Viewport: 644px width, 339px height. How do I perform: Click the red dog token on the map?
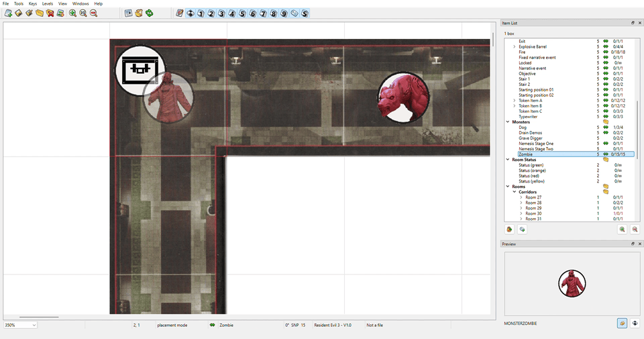(403, 98)
